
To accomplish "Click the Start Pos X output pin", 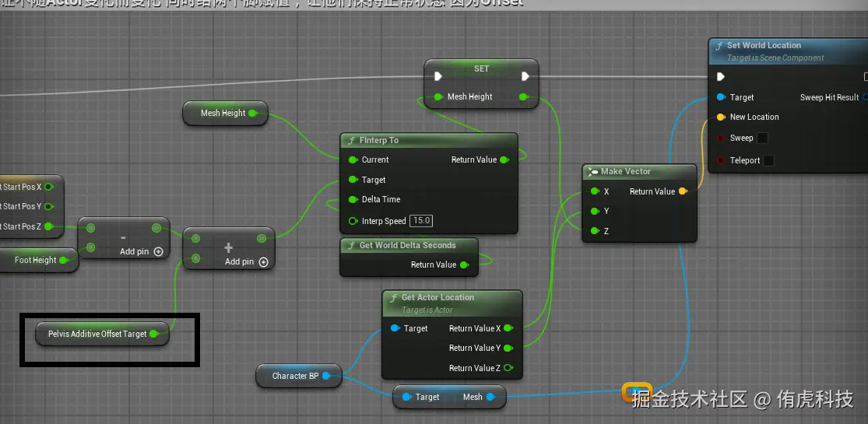I will pyautogui.click(x=49, y=187).
